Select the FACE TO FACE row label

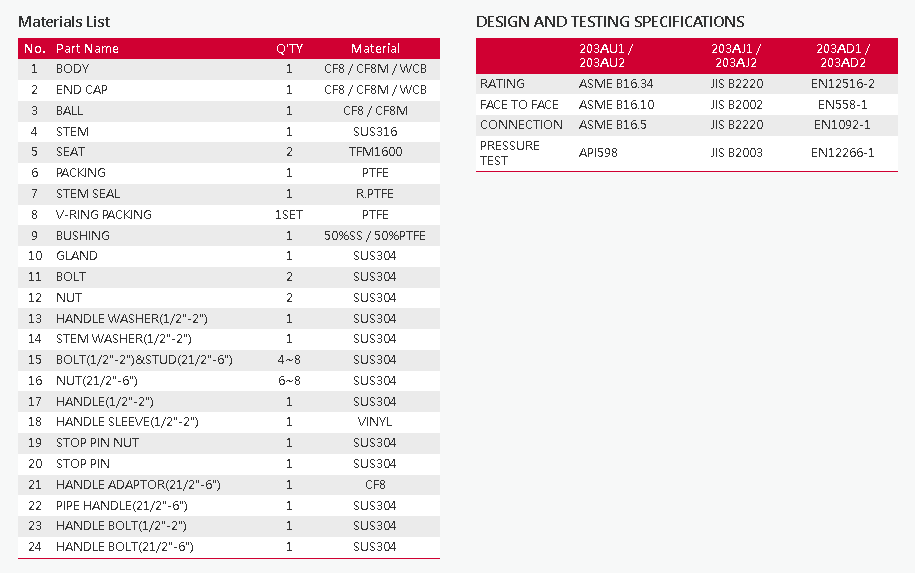point(519,105)
